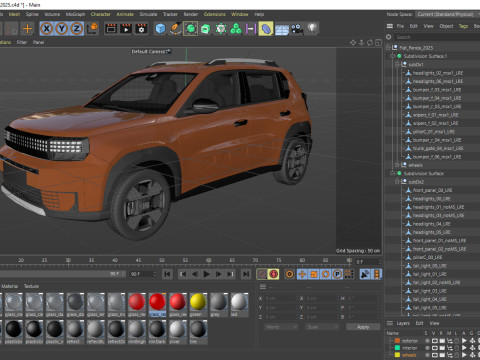Open the Render menu
The height and width of the screenshot is (360, 480).
191,14
